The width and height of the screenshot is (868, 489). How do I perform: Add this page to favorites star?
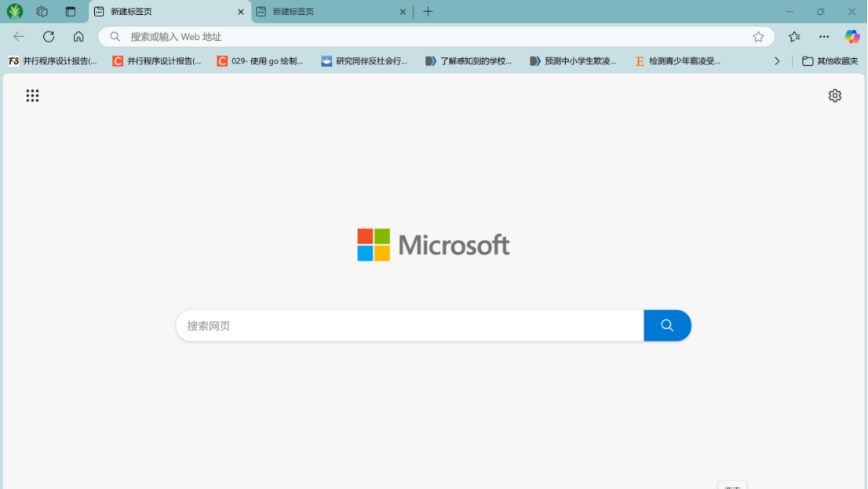758,37
